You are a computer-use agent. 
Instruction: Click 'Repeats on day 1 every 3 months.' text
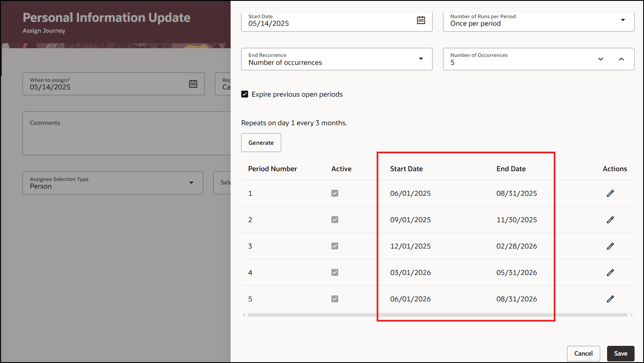(x=294, y=123)
